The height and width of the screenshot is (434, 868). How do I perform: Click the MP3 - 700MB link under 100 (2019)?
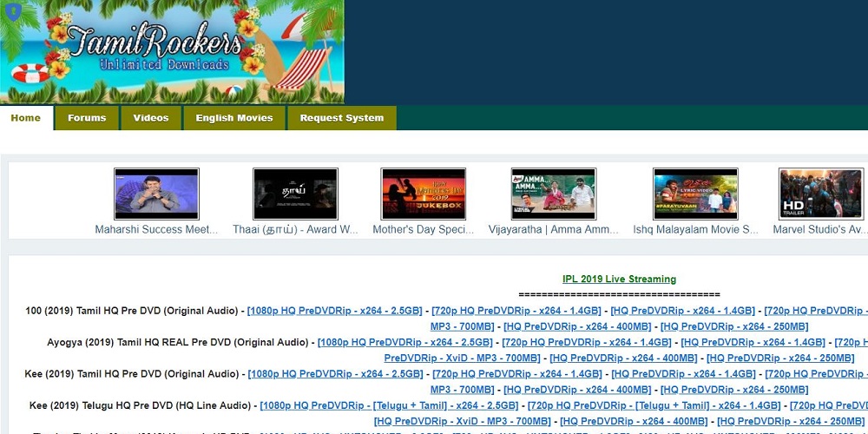coord(463,326)
